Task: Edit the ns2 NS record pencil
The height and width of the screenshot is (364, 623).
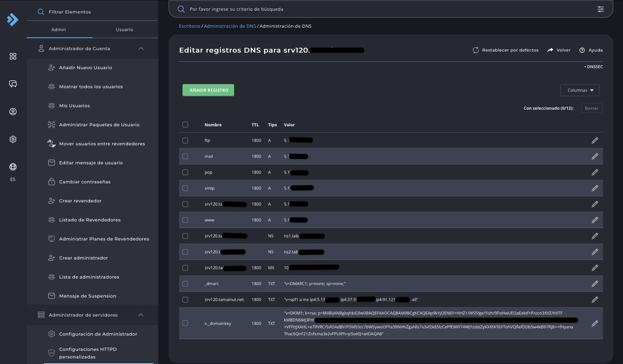Action: [x=595, y=252]
